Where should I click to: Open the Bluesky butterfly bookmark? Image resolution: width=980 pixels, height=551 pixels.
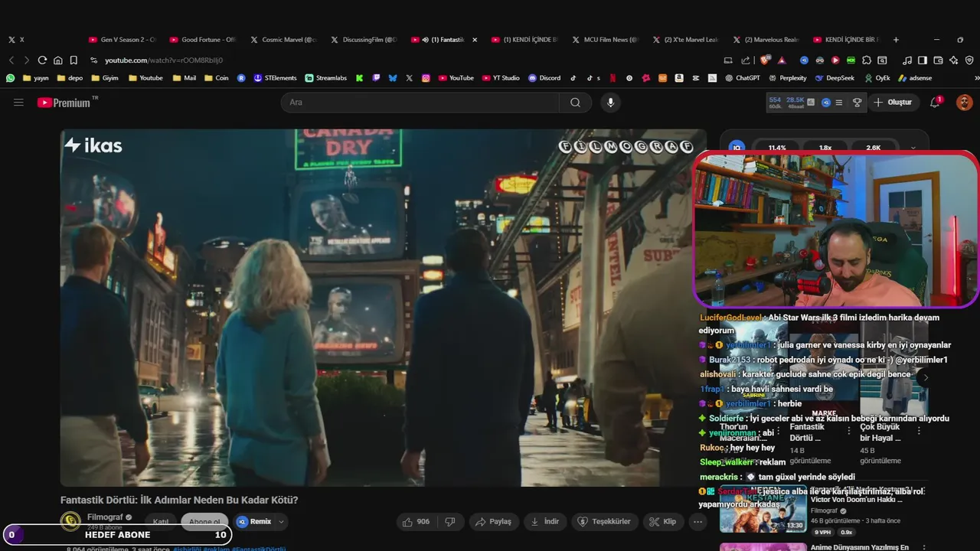(x=393, y=77)
